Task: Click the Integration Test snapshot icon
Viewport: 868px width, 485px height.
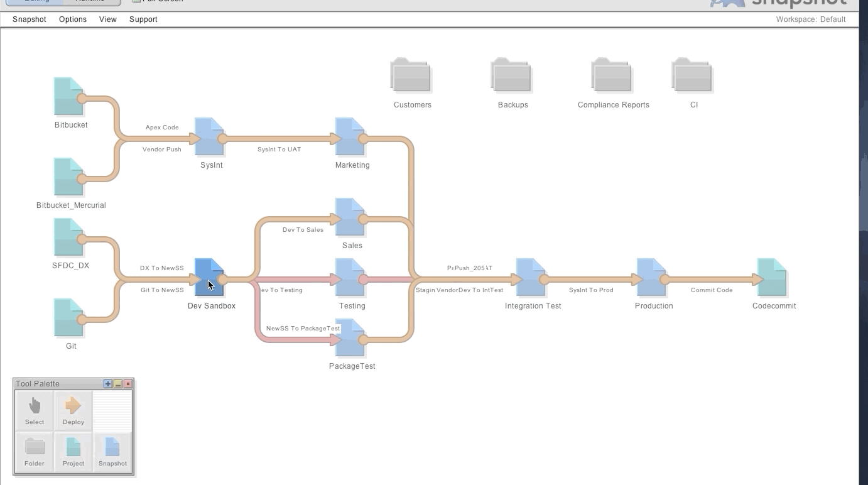Action: tap(531, 278)
